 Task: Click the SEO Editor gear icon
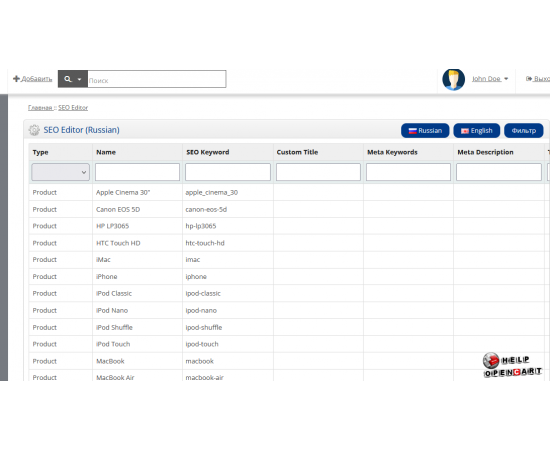pyautogui.click(x=34, y=130)
